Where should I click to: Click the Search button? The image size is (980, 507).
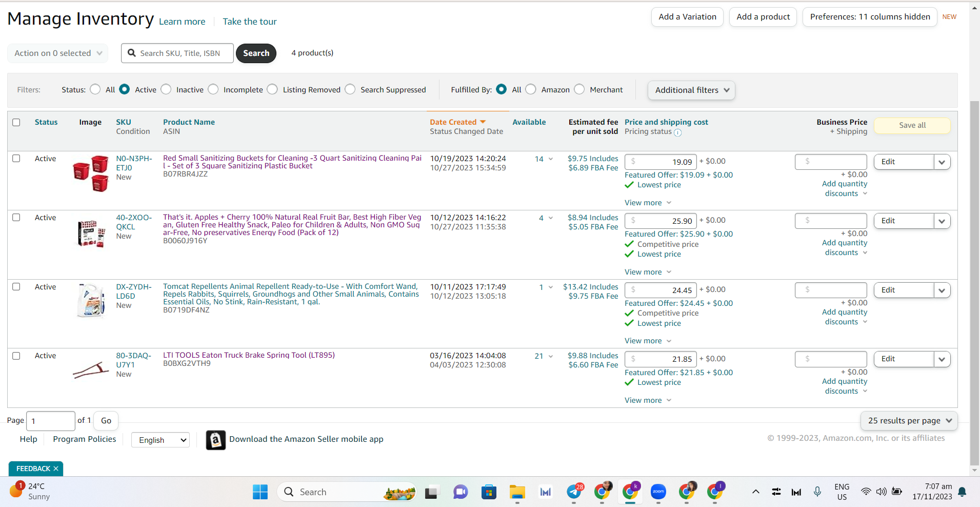coord(256,53)
